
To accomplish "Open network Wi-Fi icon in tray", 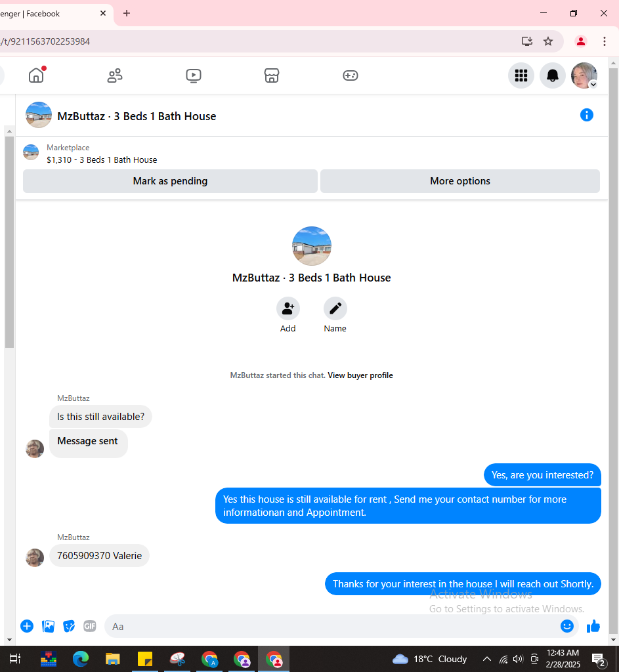I will [503, 659].
